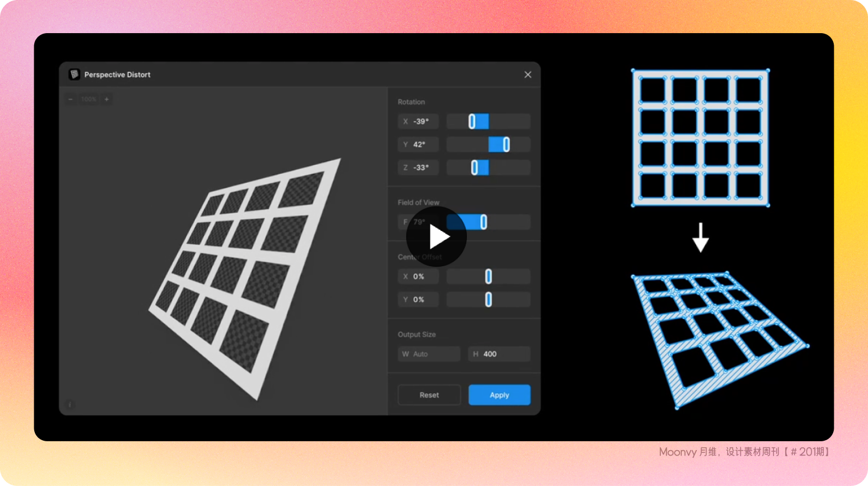Click the info icon in preview corner
The height and width of the screenshot is (486, 868).
pos(70,405)
